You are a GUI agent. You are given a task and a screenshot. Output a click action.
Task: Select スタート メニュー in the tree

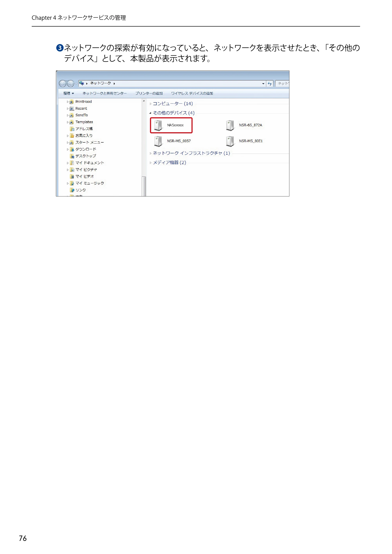90,143
